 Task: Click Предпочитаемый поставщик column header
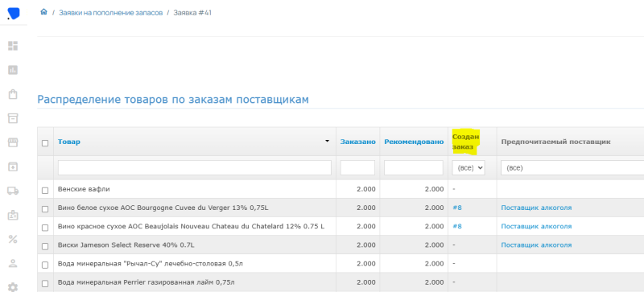555,142
